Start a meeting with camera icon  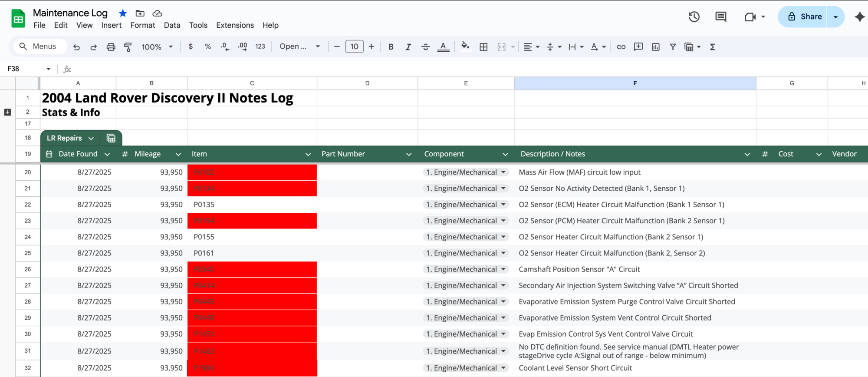point(750,17)
